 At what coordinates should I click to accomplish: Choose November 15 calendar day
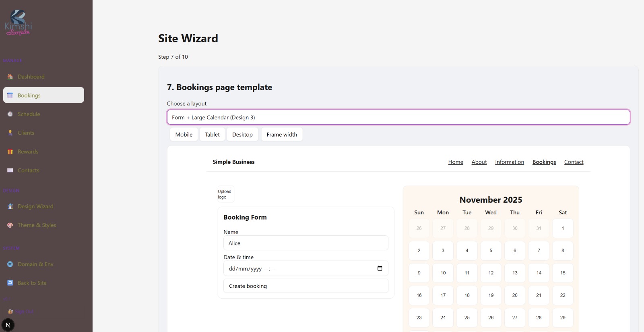pyautogui.click(x=563, y=273)
